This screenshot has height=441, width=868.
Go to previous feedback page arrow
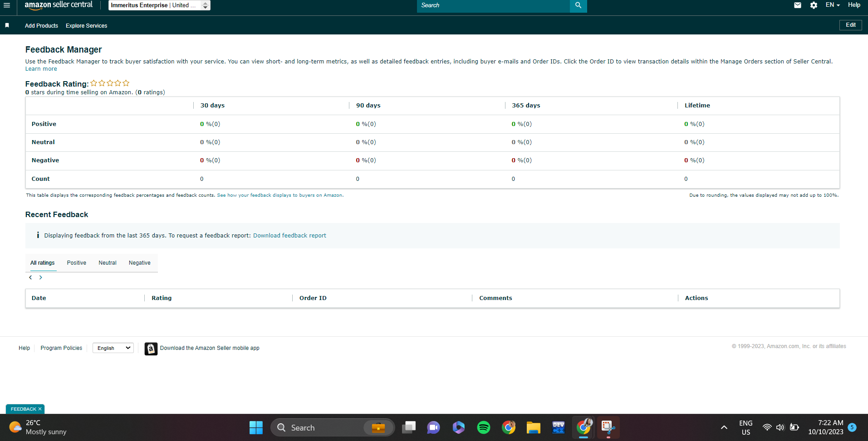[x=30, y=277]
